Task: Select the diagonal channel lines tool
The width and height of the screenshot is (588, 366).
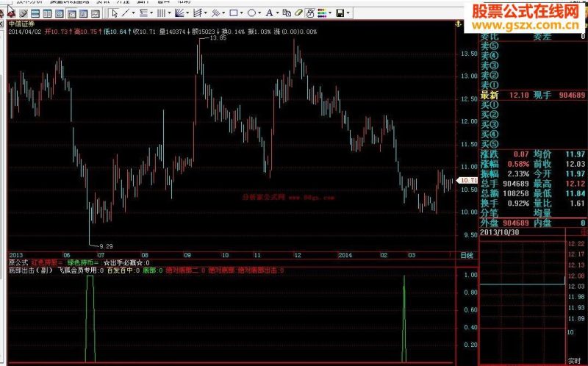Action: click(x=215, y=13)
